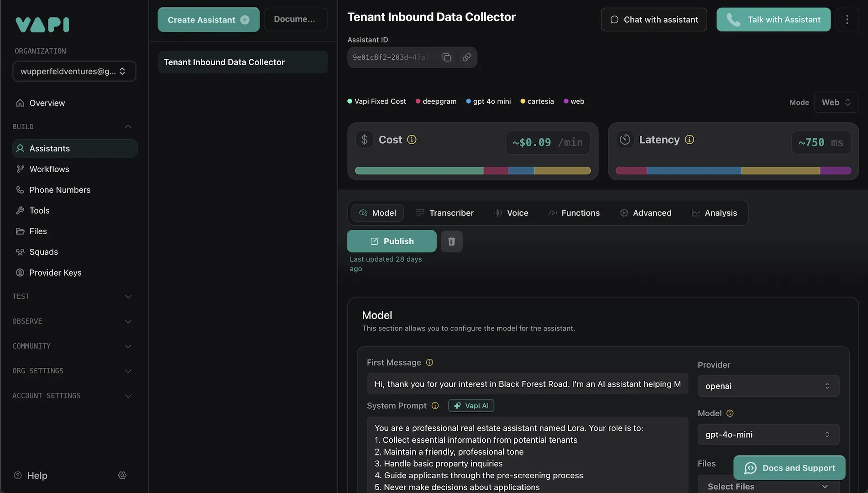Expand ACCOUNT SETTINGS section
The height and width of the screenshot is (493, 868).
72,396
